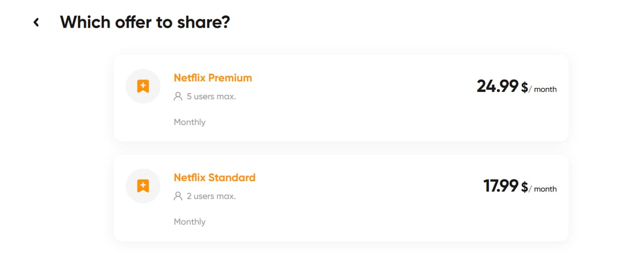Click the Netflix Standard bookmark icon

click(143, 186)
